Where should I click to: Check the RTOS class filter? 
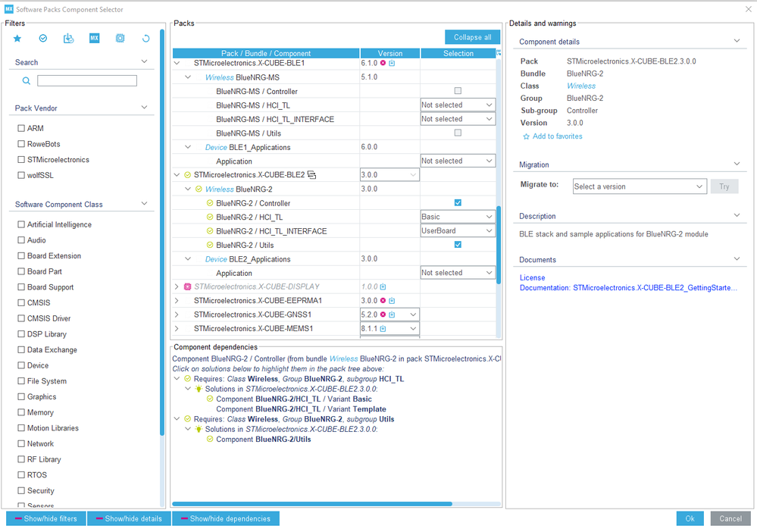pos(21,475)
